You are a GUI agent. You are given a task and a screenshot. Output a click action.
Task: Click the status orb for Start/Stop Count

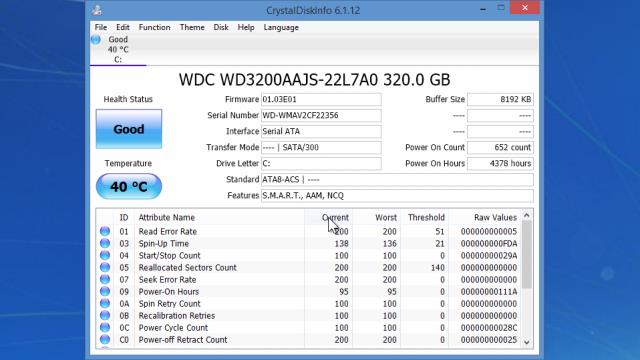click(105, 256)
